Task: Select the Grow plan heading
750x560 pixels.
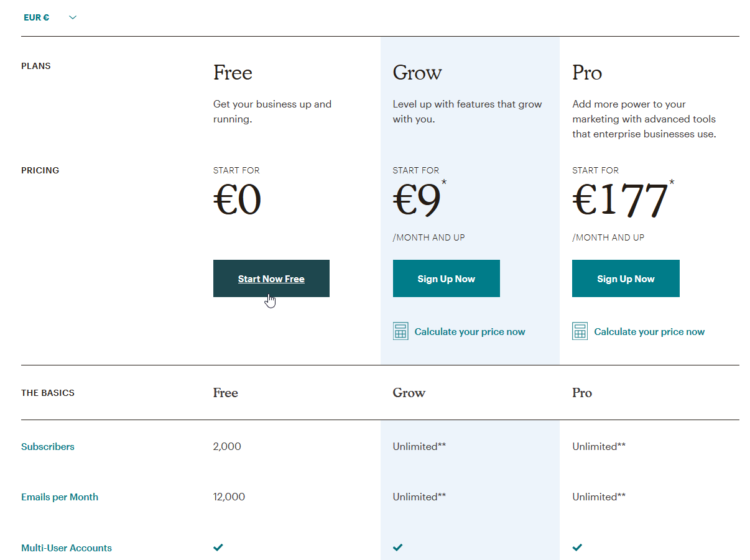Action: point(417,73)
